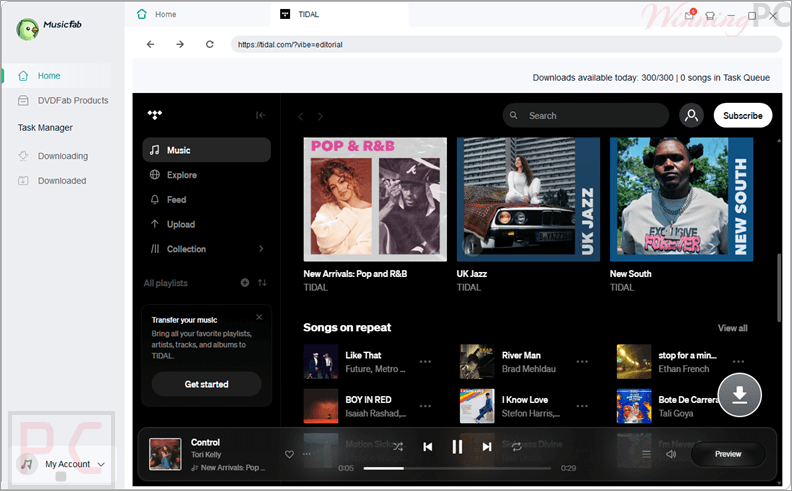Click the Like That song cover
The height and width of the screenshot is (491, 792).
pyautogui.click(x=321, y=362)
